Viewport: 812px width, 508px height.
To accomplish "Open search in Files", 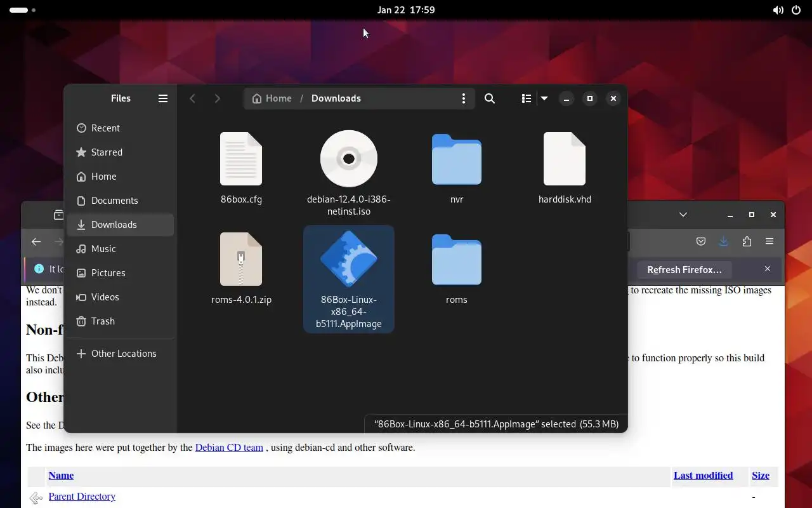I will (x=490, y=98).
